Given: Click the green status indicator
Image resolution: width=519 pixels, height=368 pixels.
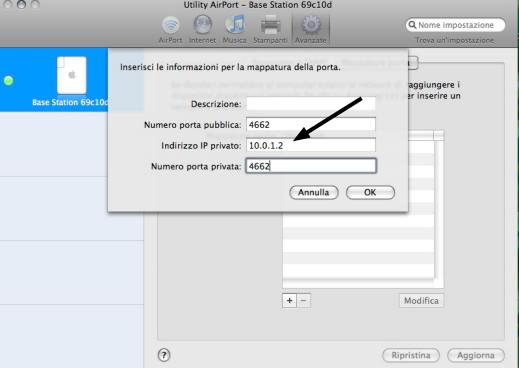Looking at the screenshot, I should click(x=8, y=80).
